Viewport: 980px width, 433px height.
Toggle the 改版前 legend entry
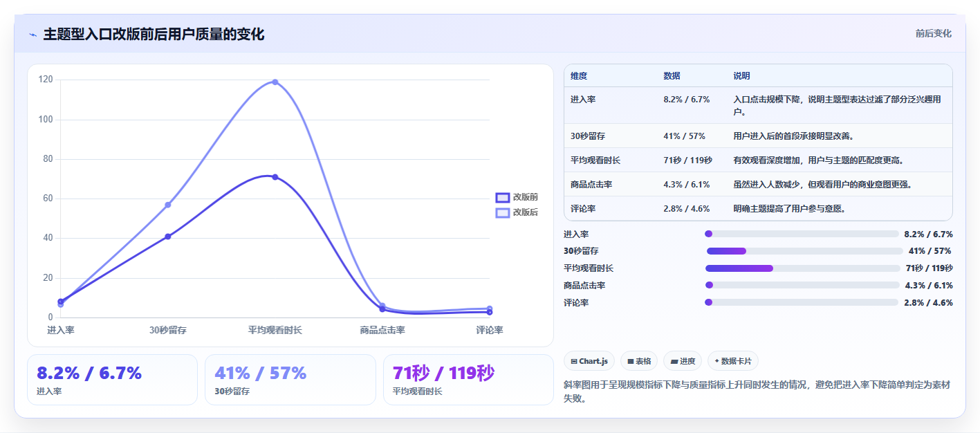[517, 197]
